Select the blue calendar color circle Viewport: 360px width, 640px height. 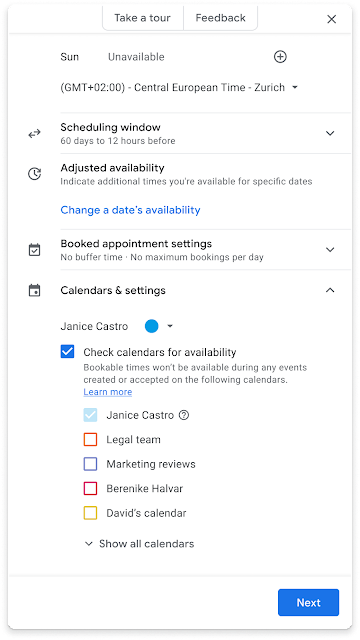pos(151,326)
